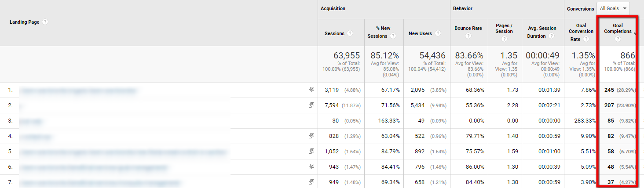
Task: Show help for Goal Conversion Rate
Action: [586, 39]
